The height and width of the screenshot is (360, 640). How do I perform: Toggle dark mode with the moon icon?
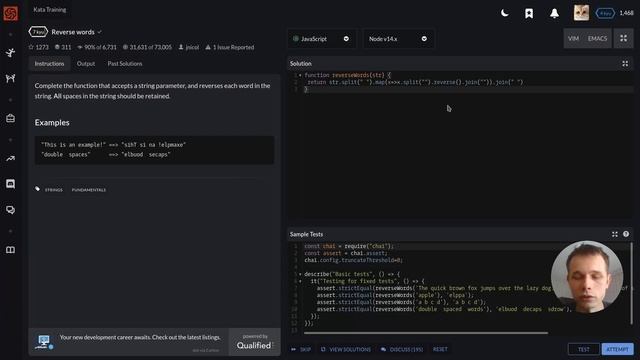[504, 13]
